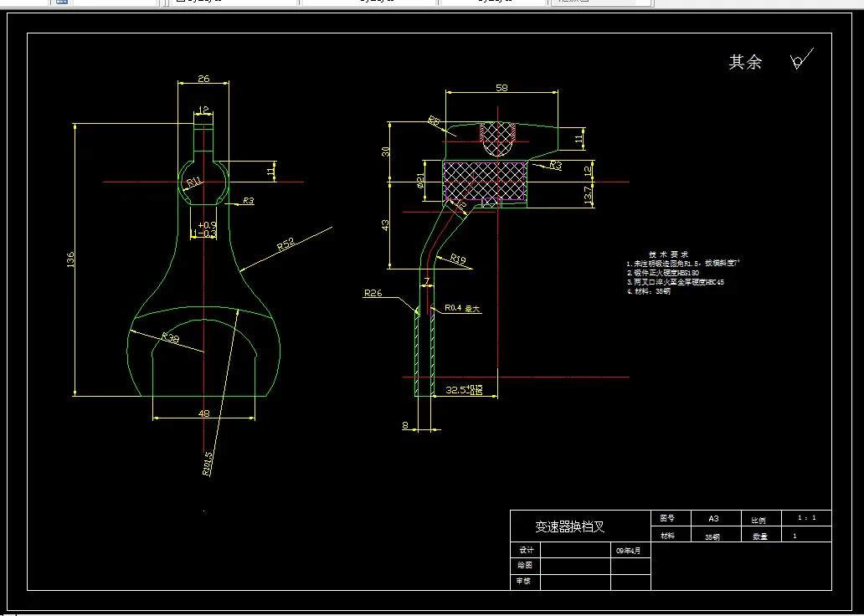Click the R0.4 最大 leader annotation
This screenshot has height=616, width=864.
(x=463, y=309)
